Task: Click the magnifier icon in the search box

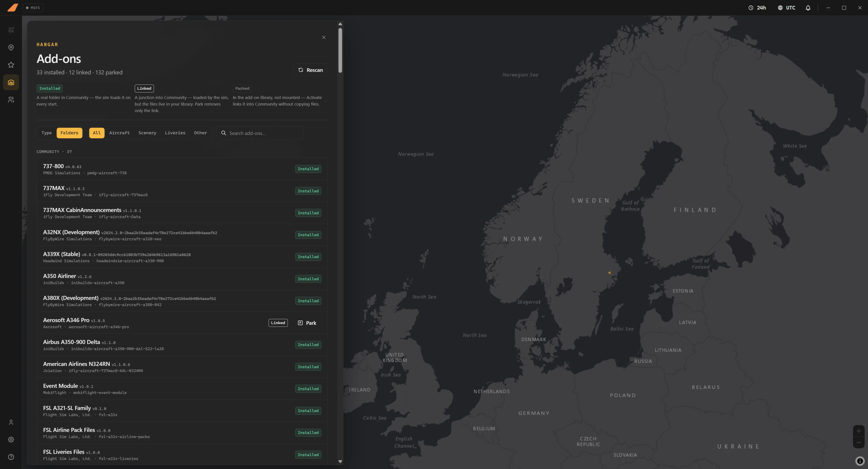Action: (223, 133)
